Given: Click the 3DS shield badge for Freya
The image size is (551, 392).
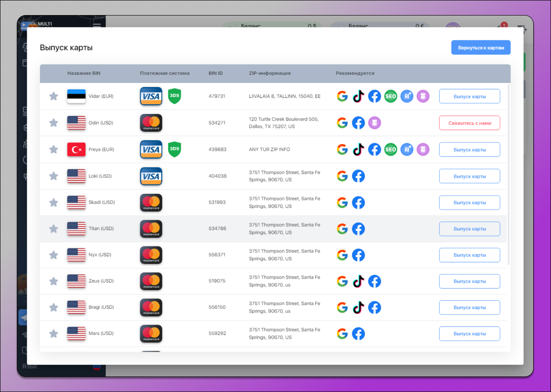Looking at the screenshot, I should [x=174, y=149].
